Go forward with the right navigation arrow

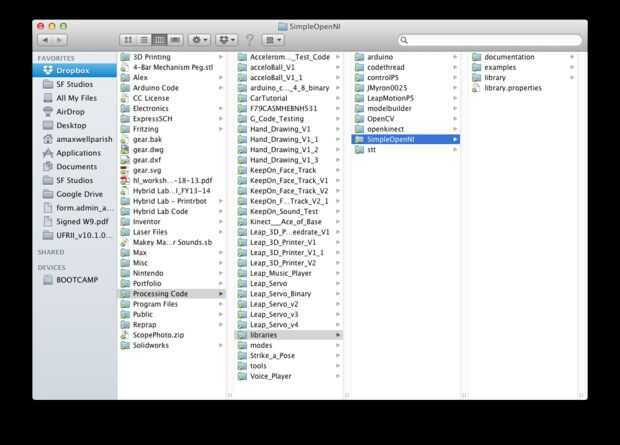(60, 40)
